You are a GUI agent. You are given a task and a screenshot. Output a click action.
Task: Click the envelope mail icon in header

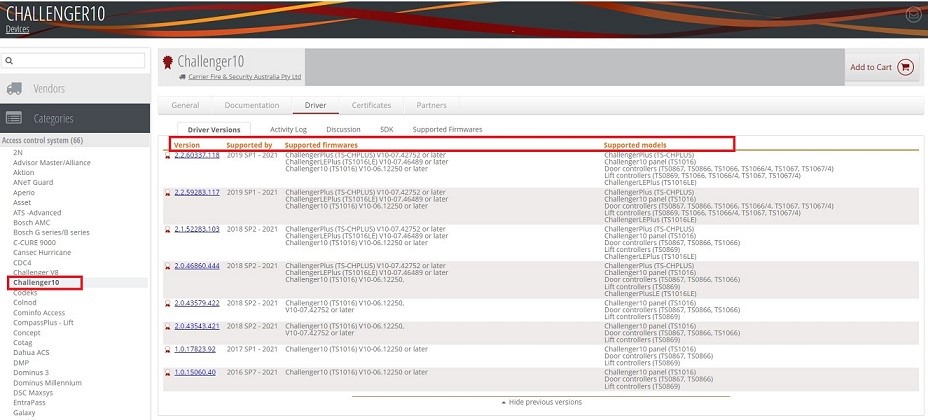(x=913, y=16)
